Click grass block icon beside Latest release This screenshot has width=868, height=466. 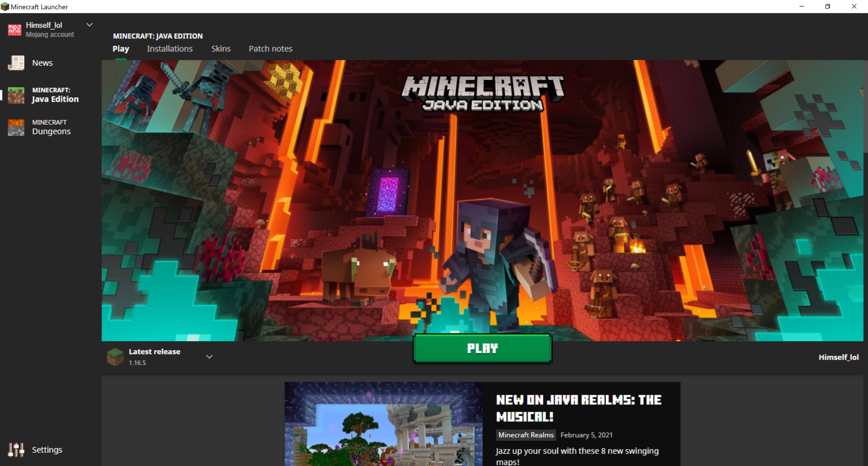tap(115, 357)
